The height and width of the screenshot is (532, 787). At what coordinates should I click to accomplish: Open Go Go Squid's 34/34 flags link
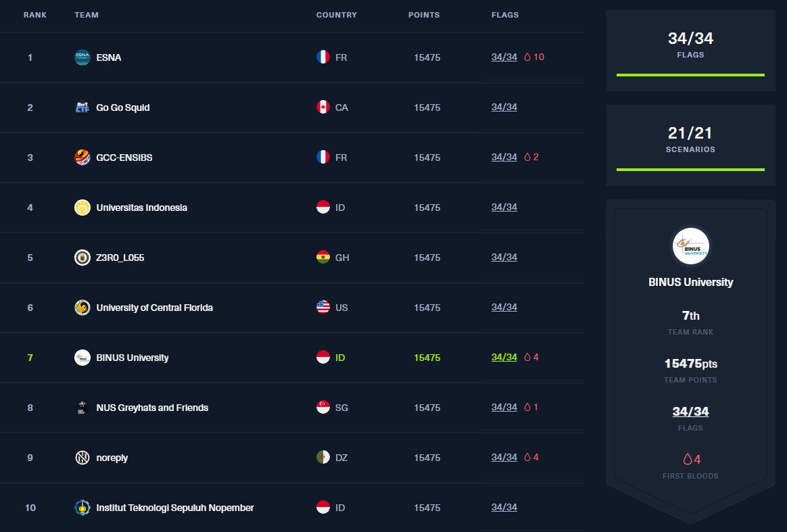[x=504, y=107]
